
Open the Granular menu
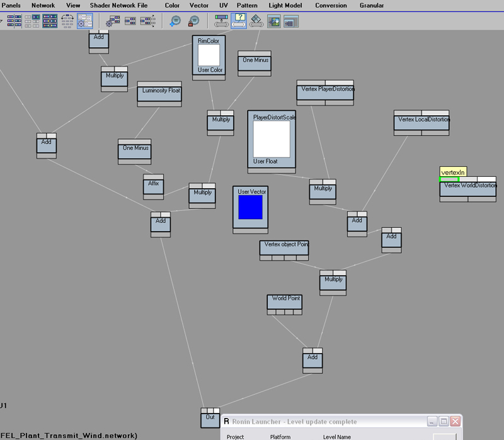click(372, 6)
